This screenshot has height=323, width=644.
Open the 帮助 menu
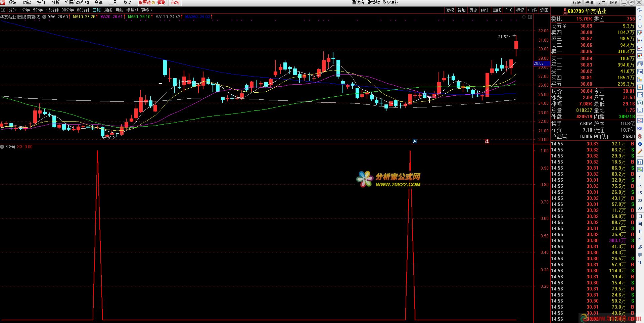[128, 3]
